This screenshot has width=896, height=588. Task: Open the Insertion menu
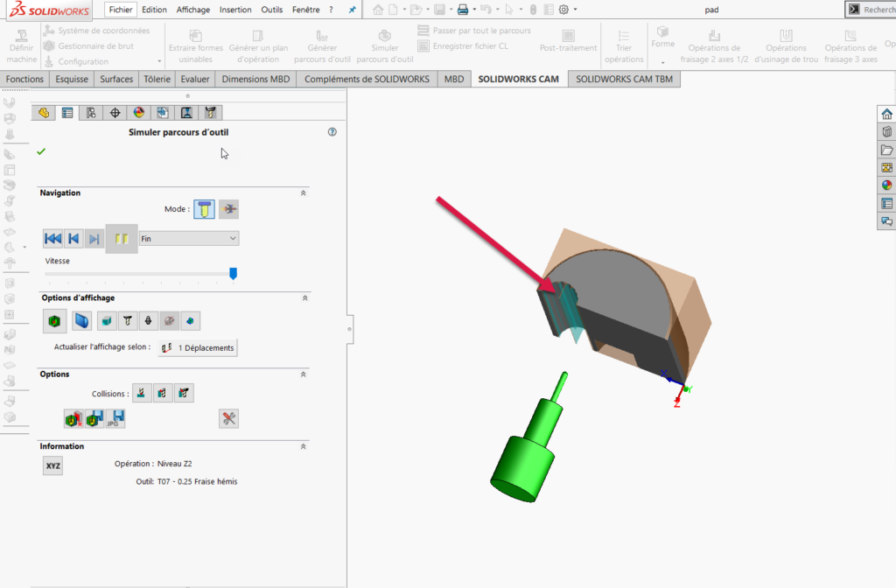[235, 10]
